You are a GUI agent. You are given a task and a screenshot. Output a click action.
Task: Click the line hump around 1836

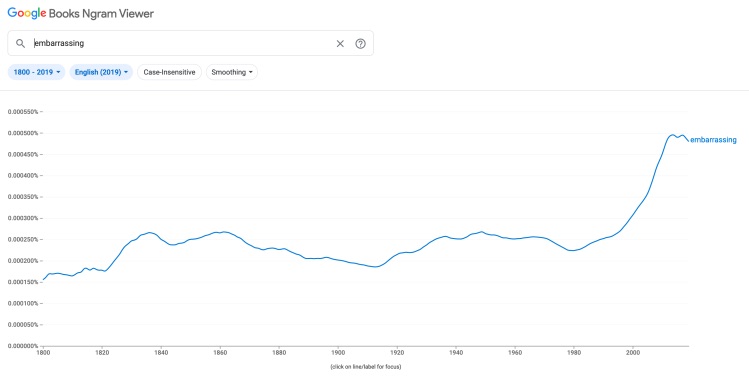150,233
